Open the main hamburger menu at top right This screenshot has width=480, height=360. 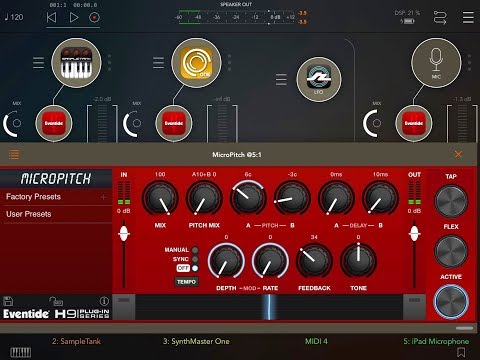click(x=468, y=17)
